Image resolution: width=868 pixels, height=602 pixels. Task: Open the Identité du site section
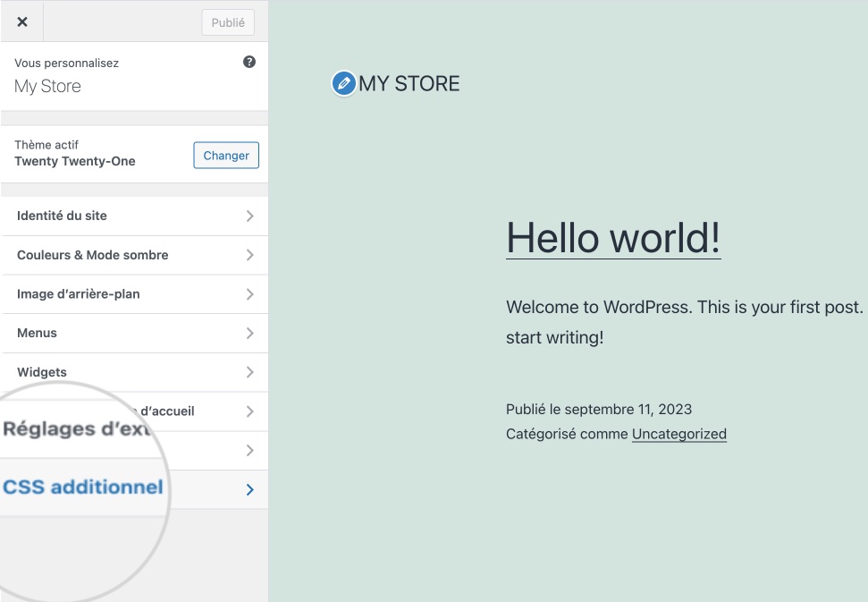coord(134,216)
